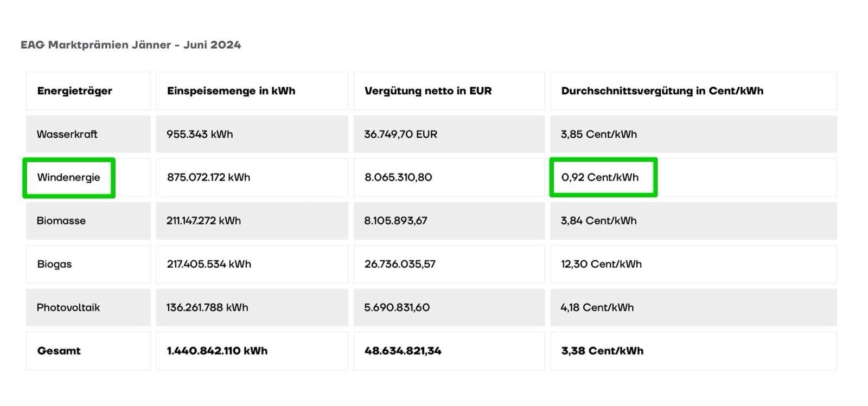The image size is (868, 406).
Task: Select the Biomasse row label
Action: [61, 221]
